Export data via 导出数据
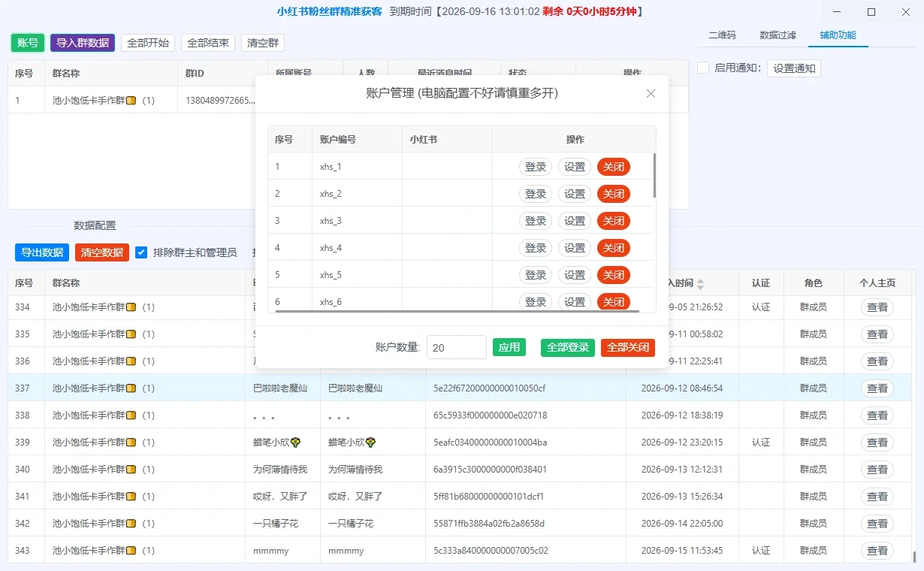 click(42, 252)
